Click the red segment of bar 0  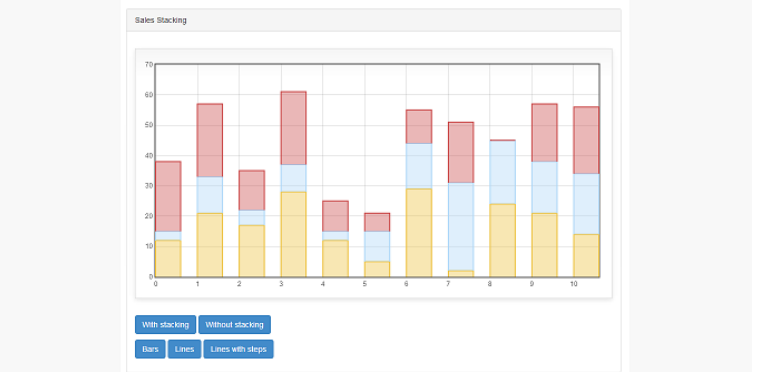coord(168,196)
